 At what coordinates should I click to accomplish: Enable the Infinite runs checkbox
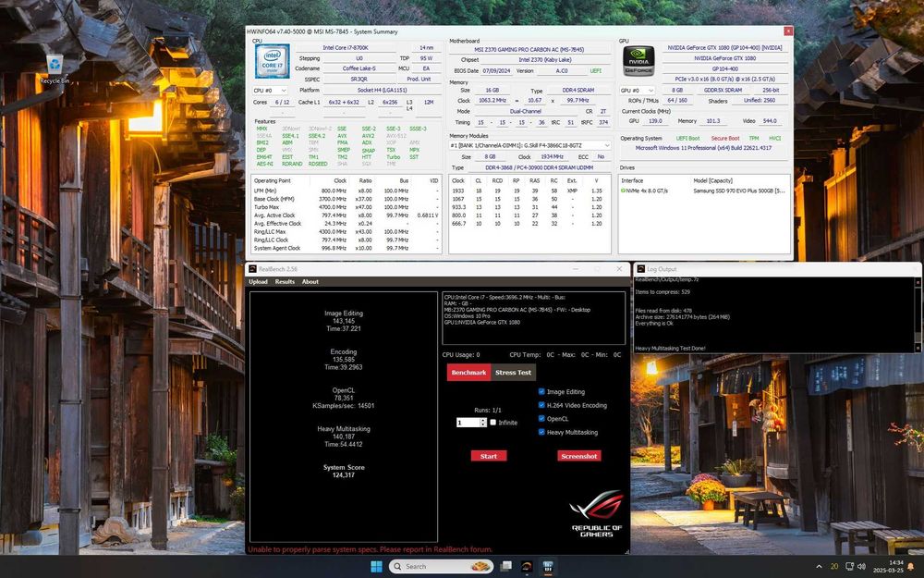(x=493, y=423)
